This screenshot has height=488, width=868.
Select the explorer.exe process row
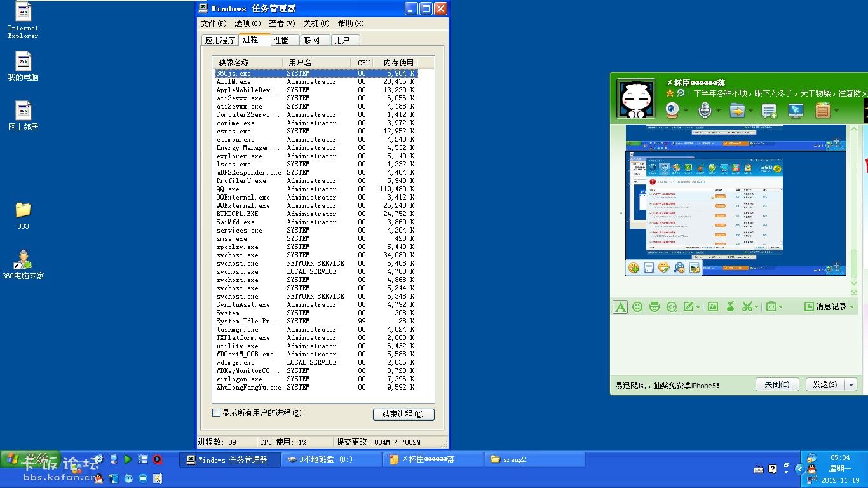(x=315, y=156)
